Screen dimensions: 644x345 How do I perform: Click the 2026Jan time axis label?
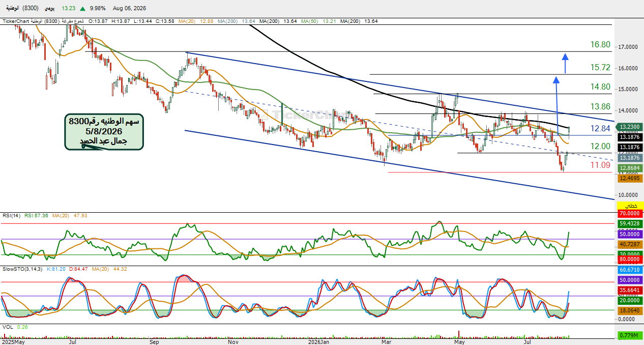point(319,342)
